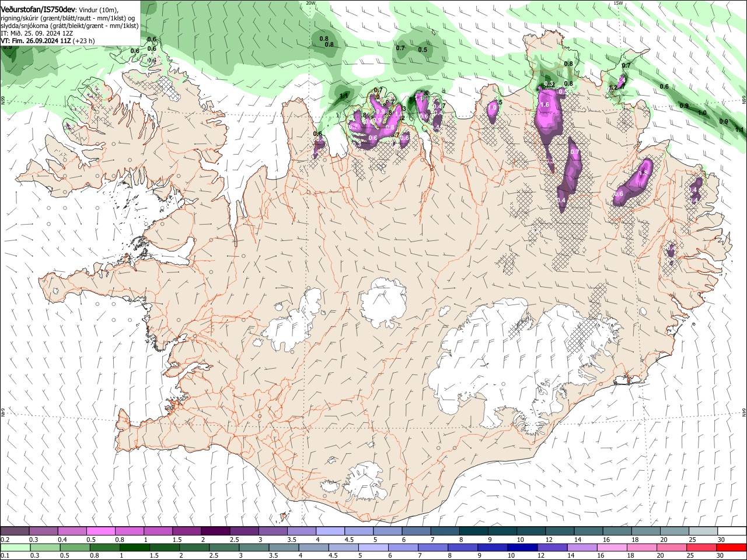Select the slate blue snow swatch starting at 7
This screenshot has width=747, height=560.
(445, 531)
